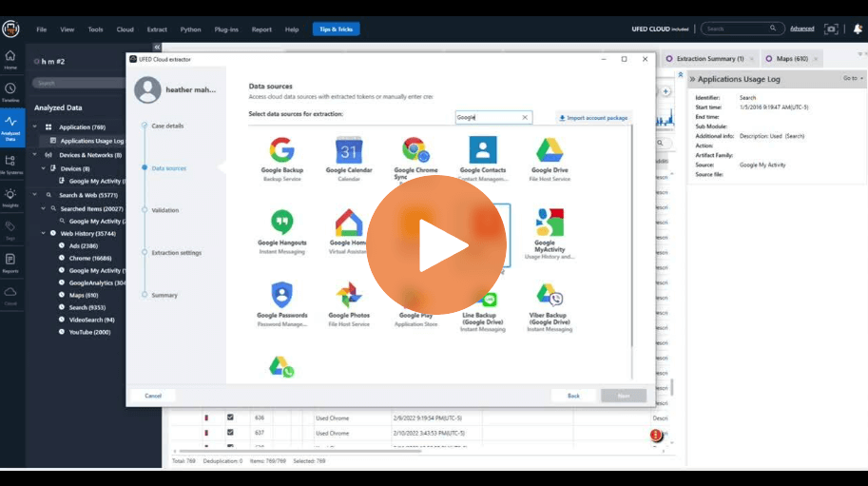Open the Timeline sidebar icon

10,92
